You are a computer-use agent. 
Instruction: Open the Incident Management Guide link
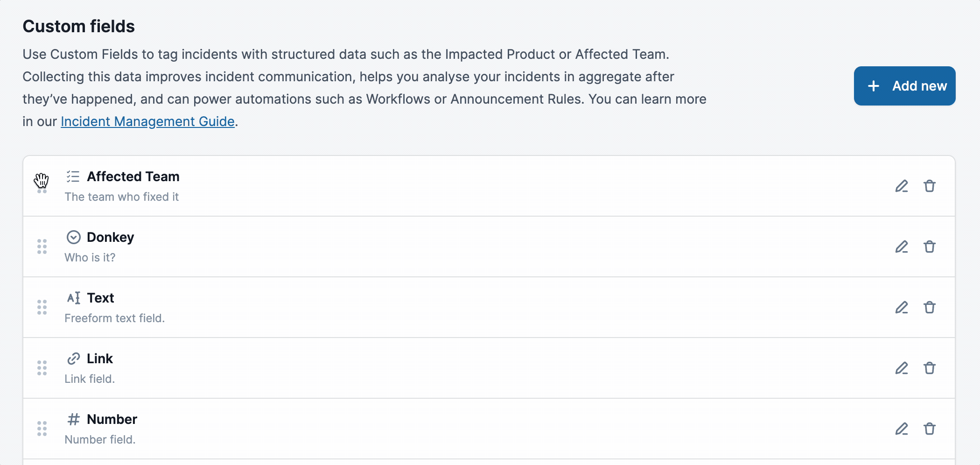147,121
